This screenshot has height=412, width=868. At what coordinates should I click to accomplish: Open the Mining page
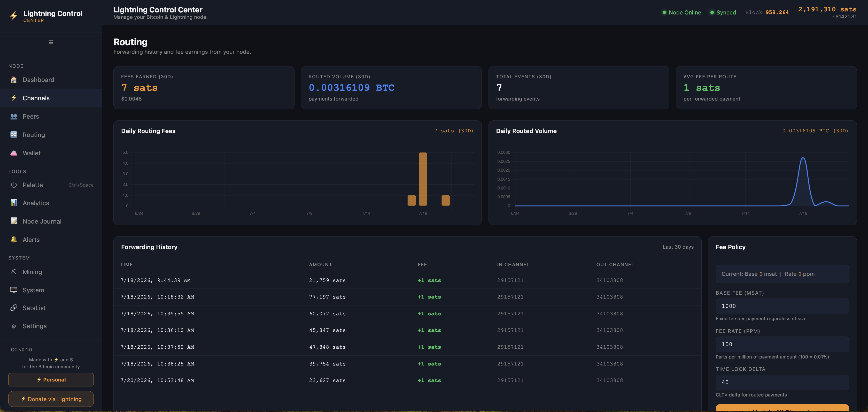pos(51,272)
